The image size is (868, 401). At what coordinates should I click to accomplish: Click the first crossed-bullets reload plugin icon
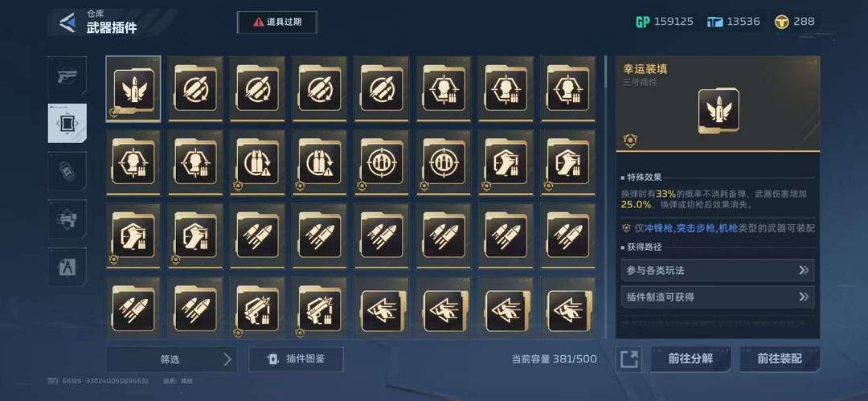click(195, 88)
